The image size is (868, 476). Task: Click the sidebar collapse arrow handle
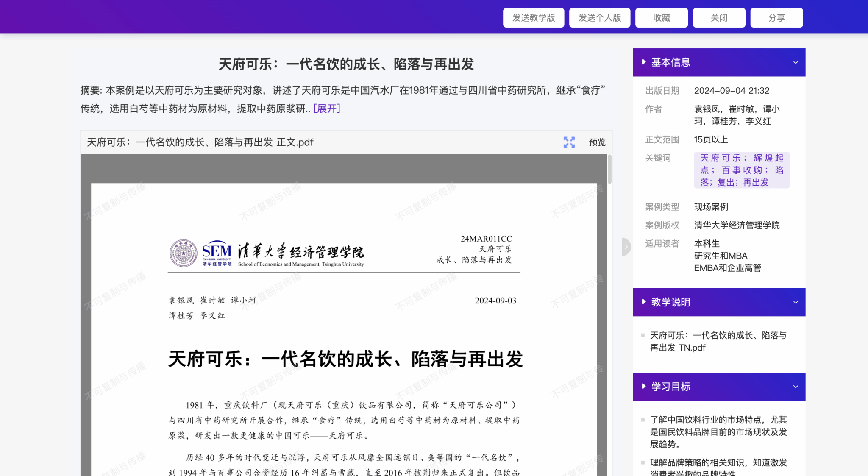click(626, 247)
